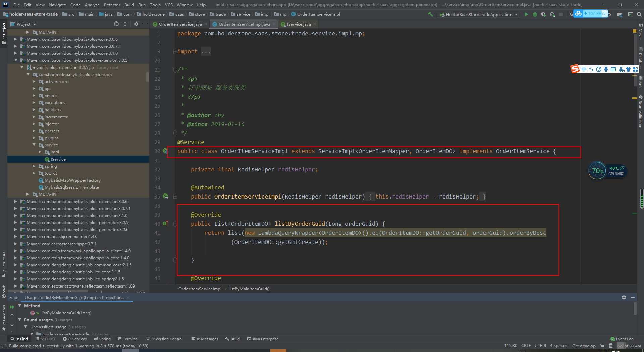Collapse the Found usages group
This screenshot has width=644, height=352.
click(x=19, y=320)
